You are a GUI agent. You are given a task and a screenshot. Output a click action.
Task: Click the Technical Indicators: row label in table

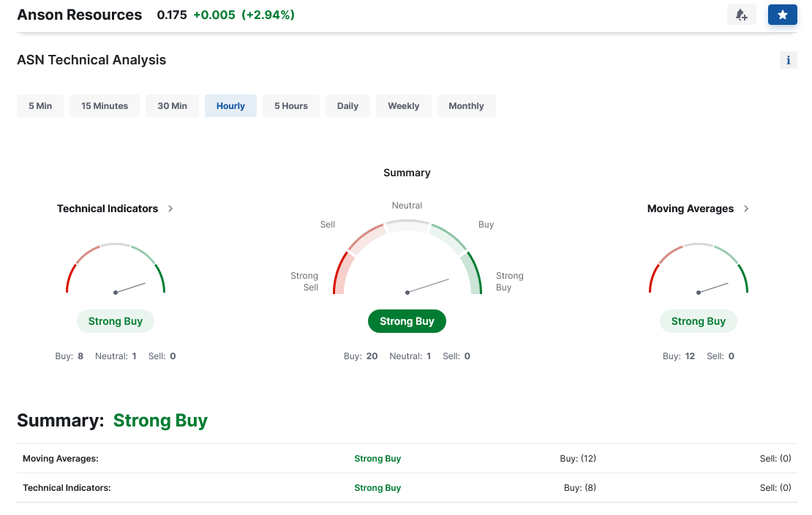(x=67, y=487)
